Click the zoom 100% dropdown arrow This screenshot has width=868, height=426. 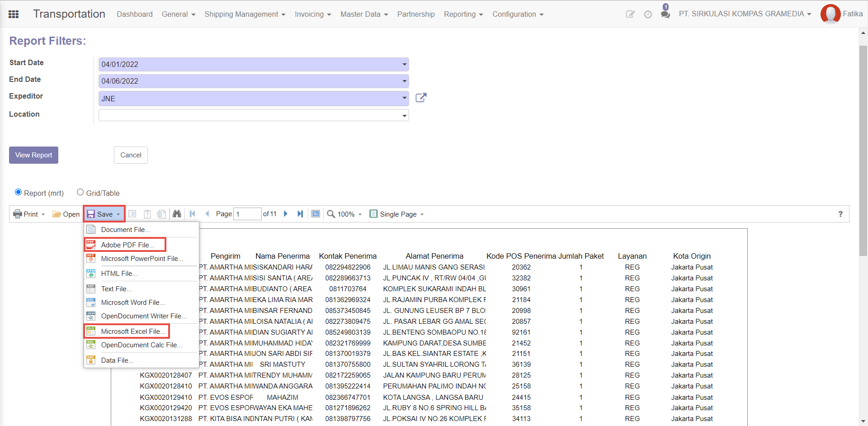click(x=360, y=214)
